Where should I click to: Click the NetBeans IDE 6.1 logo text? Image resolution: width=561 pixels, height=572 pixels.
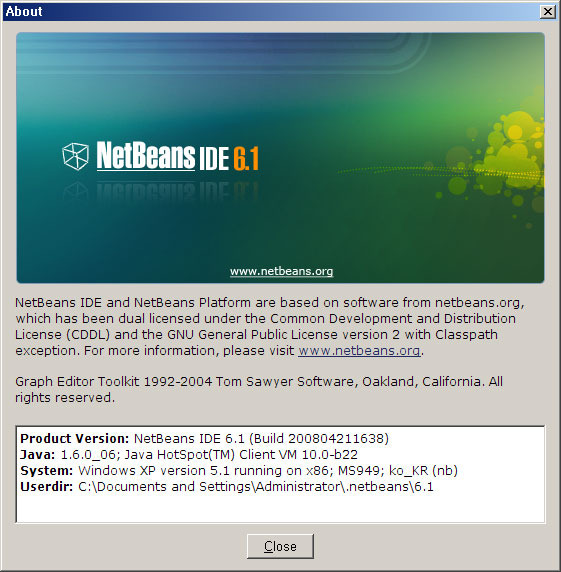coord(178,156)
